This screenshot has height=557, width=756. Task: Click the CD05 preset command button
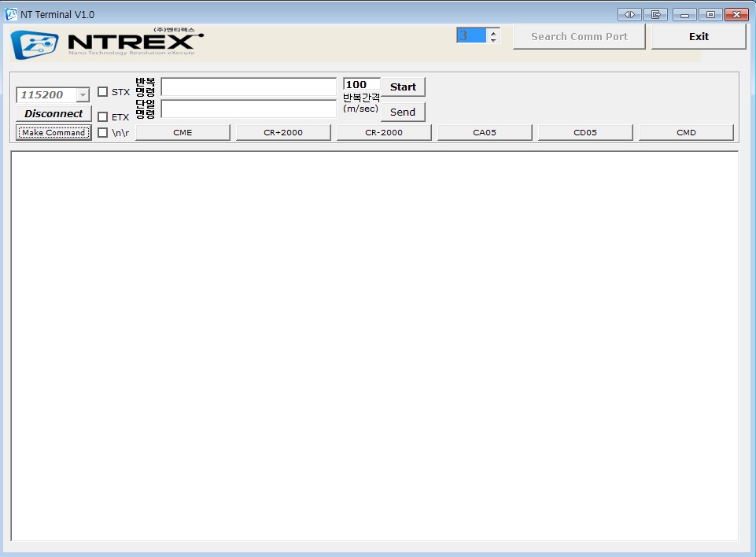click(x=585, y=133)
